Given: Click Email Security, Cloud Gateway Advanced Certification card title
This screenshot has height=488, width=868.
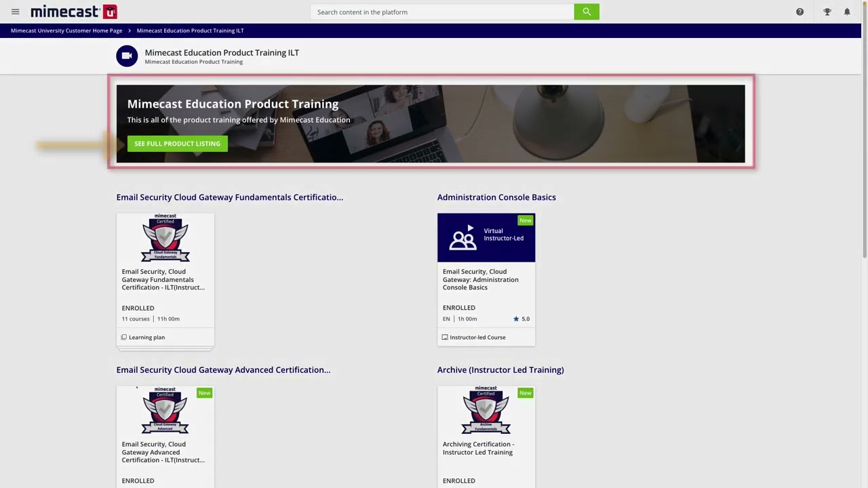Looking at the screenshot, I should (x=163, y=452).
